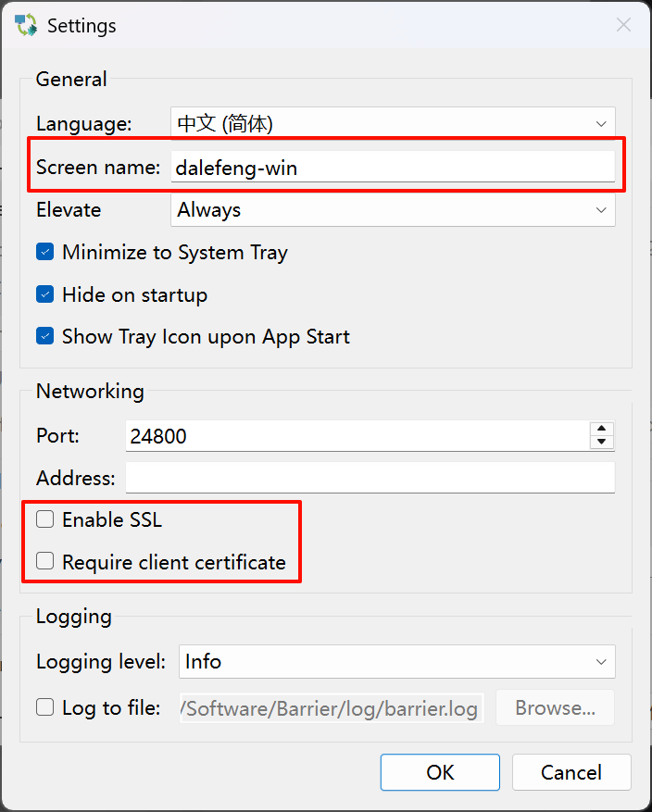The width and height of the screenshot is (652, 812).
Task: Click the barrier.log file path field
Action: (x=332, y=708)
